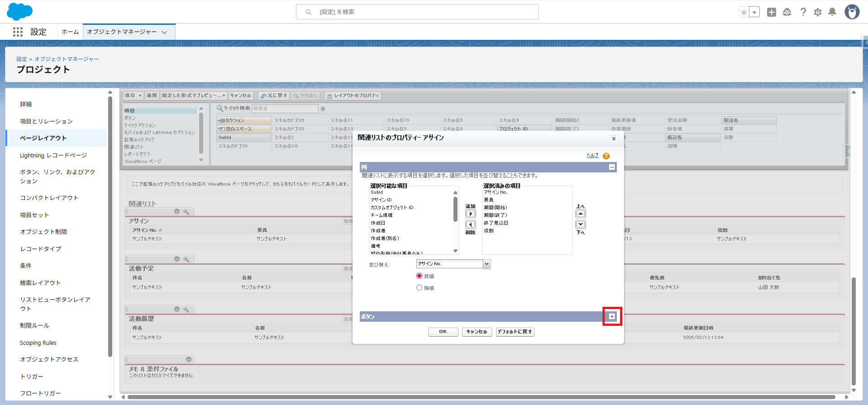Click the [設定] を検索 search field
This screenshot has height=405, width=868.
pyautogui.click(x=417, y=12)
